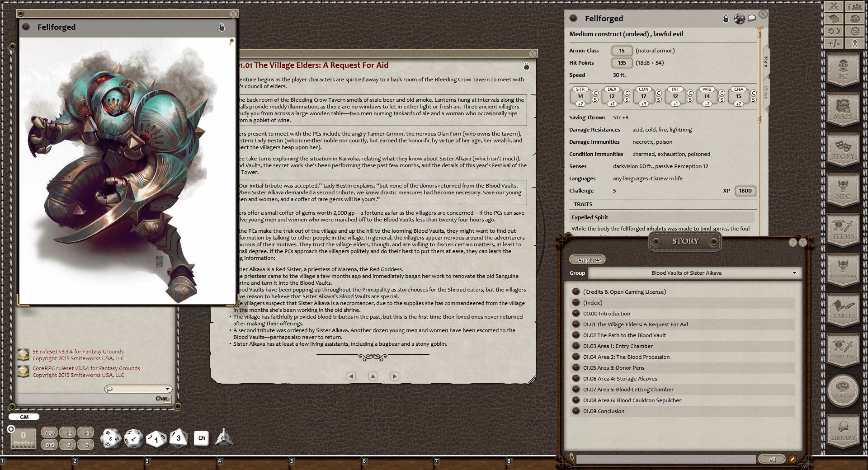Image resolution: width=868 pixels, height=470 pixels.
Task: Open the TABLES sidebar button
Action: [x=843, y=310]
